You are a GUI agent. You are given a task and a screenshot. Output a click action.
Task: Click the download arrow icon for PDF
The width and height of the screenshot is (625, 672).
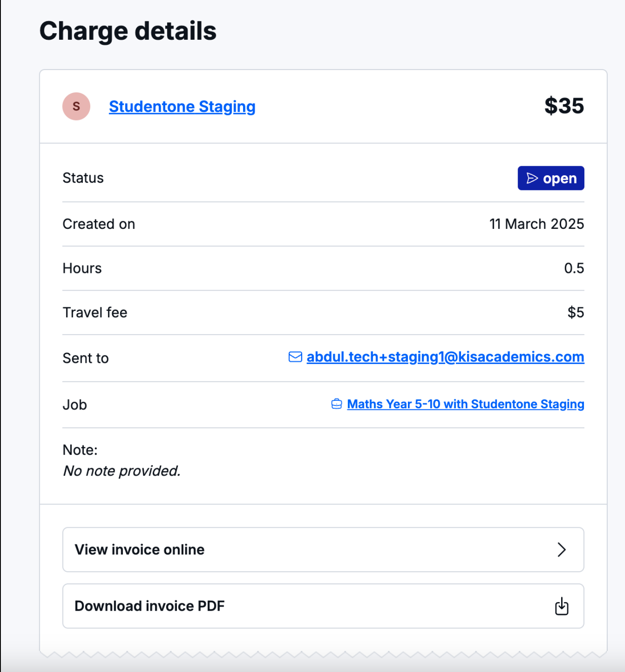[x=562, y=606]
